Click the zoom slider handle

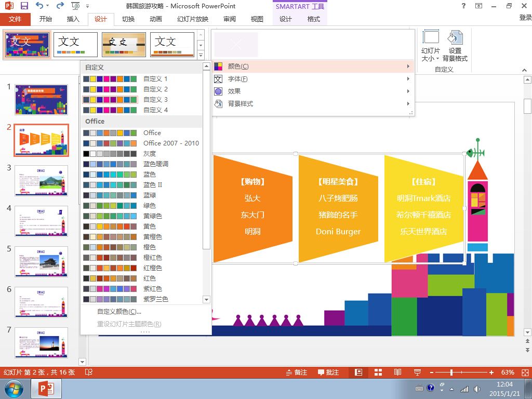coord(451,373)
